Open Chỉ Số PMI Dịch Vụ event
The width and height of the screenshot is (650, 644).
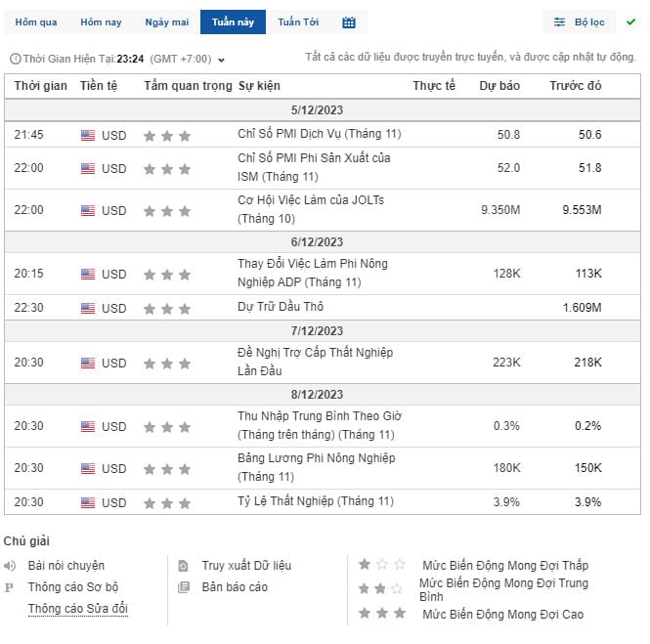(x=320, y=134)
